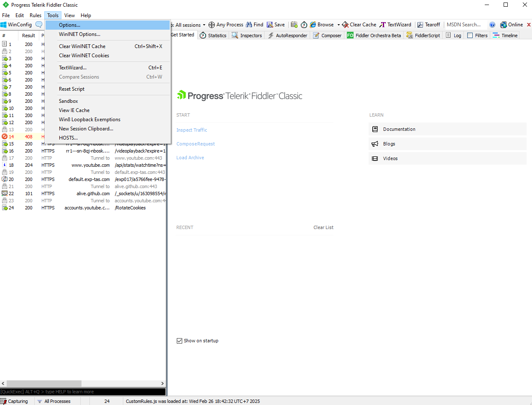Choose New Session Clipboard...
This screenshot has height=405, width=532.
(x=107, y=129)
